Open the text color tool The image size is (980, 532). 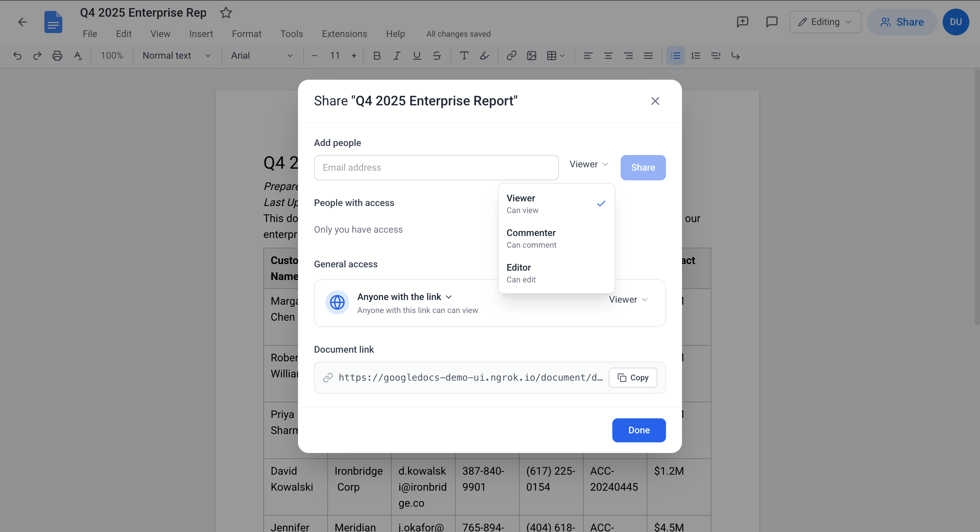coord(464,56)
